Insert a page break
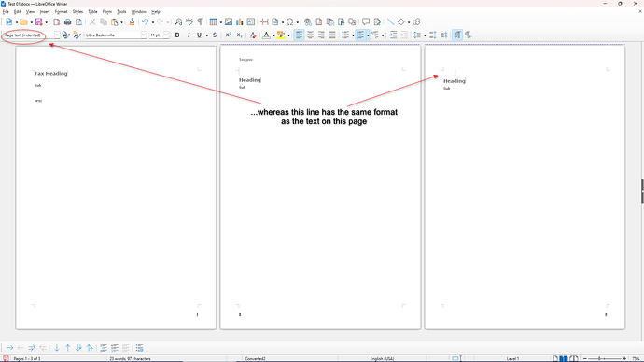644x362 pixels. pyautogui.click(x=264, y=21)
